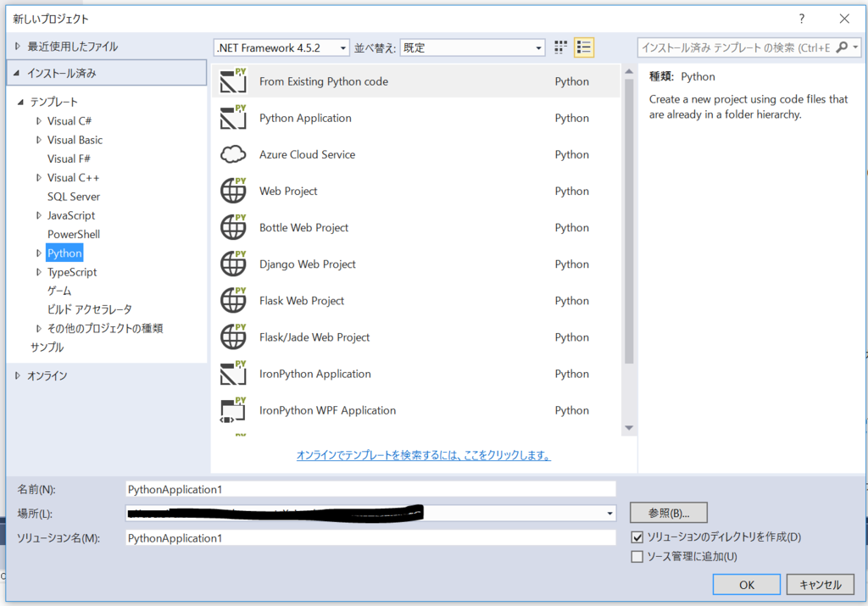Expand the TypeScript node arrow
868x606 pixels.
coord(38,272)
